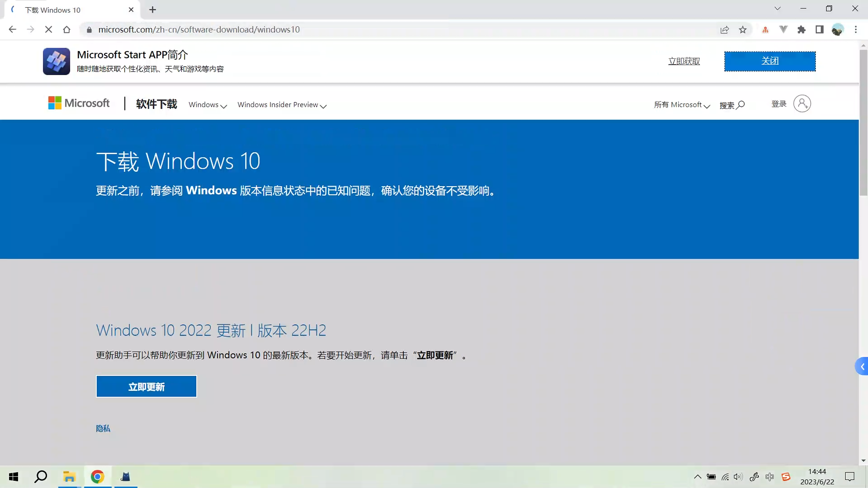Screen dimensions: 868x488
Task: Open the V-shaped extension icon
Action: (783, 30)
